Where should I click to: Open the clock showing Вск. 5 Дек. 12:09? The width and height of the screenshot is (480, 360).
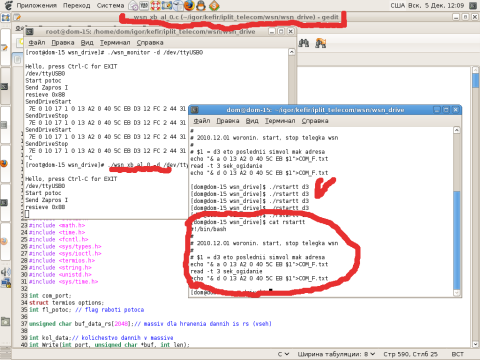point(435,5)
